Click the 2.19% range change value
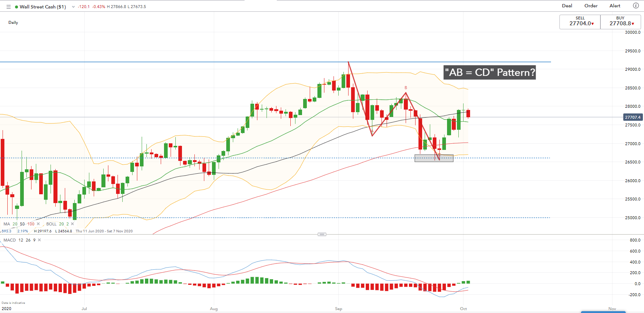The width and height of the screenshot is (644, 313). point(23,231)
